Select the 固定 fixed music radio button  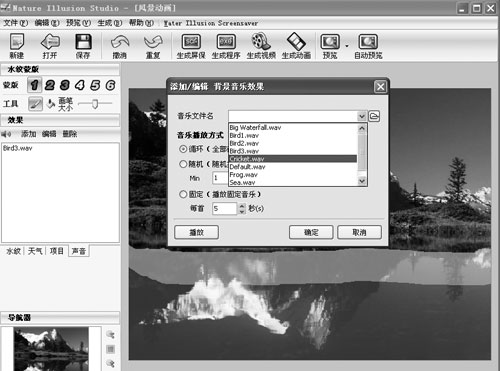pos(183,194)
